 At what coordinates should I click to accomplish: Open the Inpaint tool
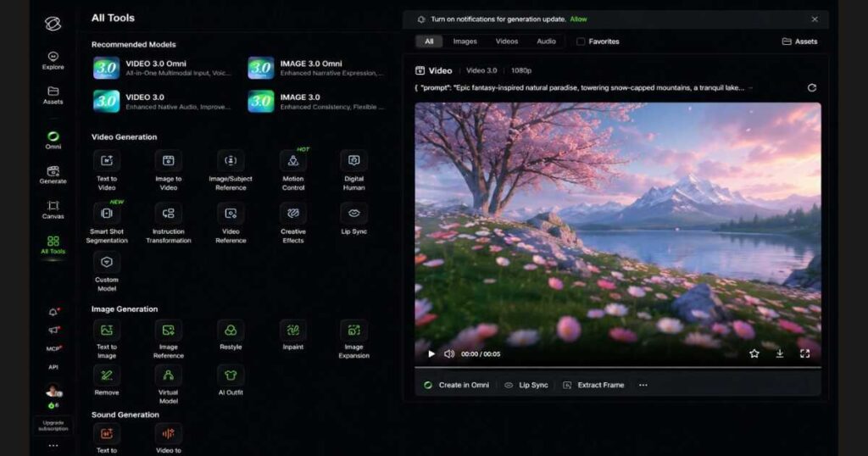click(x=293, y=336)
